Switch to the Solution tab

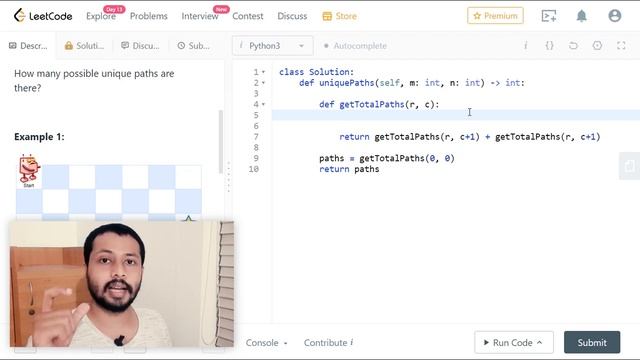click(84, 46)
